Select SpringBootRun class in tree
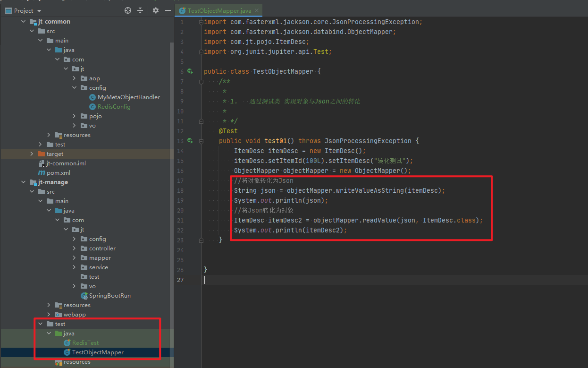588x368 pixels. click(110, 296)
